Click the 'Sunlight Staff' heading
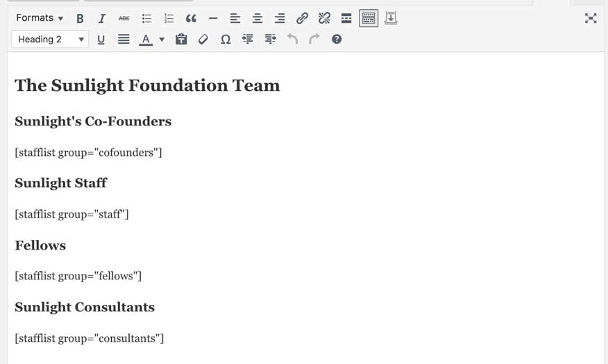Screen dimensions: 608x364 click(x=61, y=183)
